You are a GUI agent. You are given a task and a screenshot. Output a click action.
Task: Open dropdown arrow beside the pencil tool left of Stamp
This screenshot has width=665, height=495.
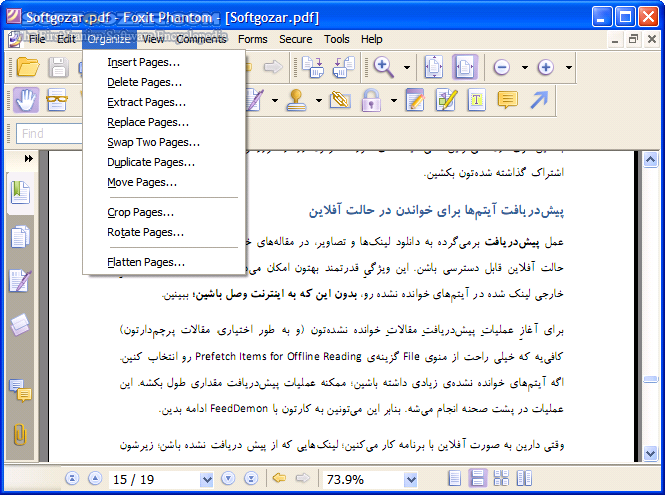275,101
